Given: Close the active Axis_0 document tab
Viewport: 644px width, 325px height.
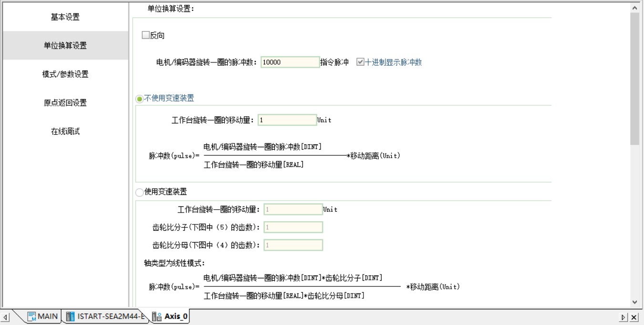Looking at the screenshot, I should pos(634,317).
